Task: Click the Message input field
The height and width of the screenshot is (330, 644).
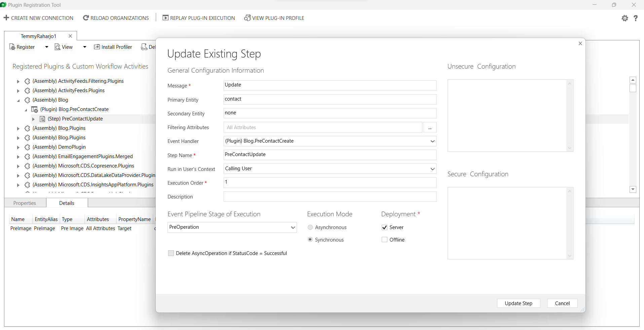Action: (x=330, y=85)
